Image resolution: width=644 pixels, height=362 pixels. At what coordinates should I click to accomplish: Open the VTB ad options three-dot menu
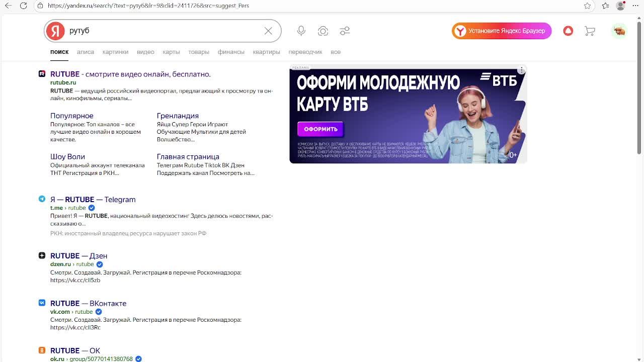click(522, 70)
